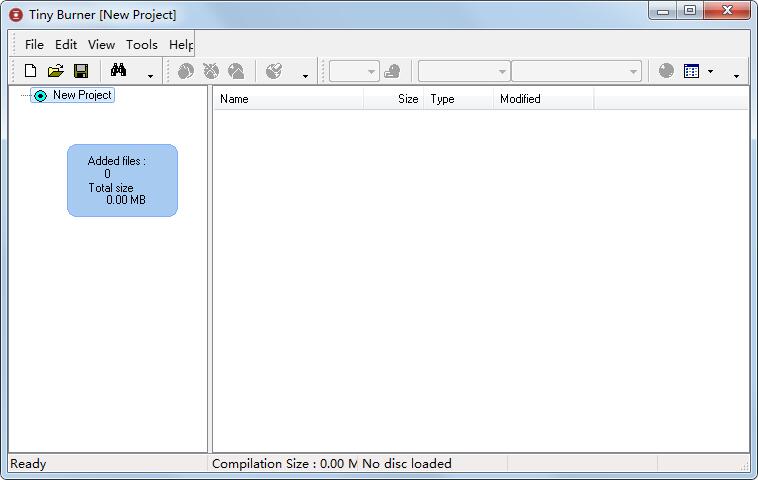Viewport: 758px width, 480px height.
Task: Select the New Project tree node
Action: (x=82, y=95)
